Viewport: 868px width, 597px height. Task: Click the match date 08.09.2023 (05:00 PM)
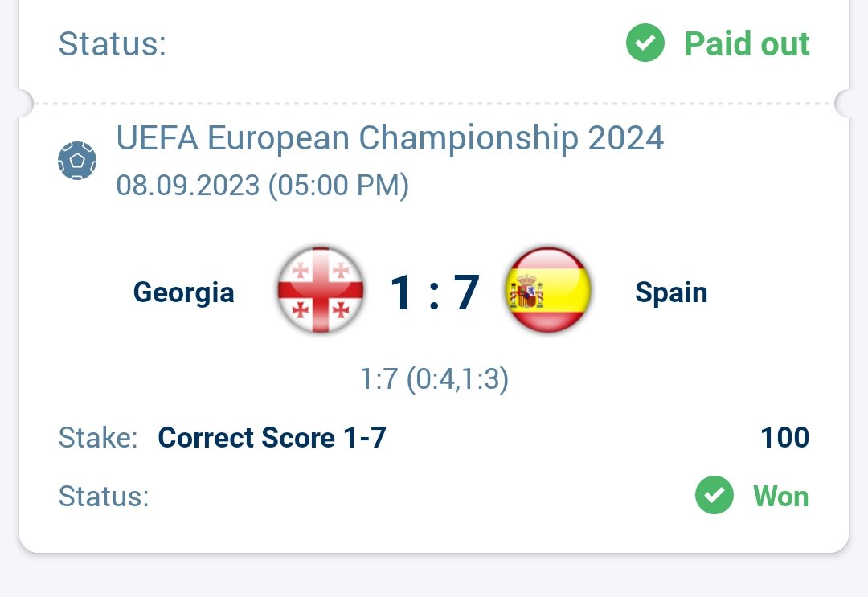tap(262, 186)
